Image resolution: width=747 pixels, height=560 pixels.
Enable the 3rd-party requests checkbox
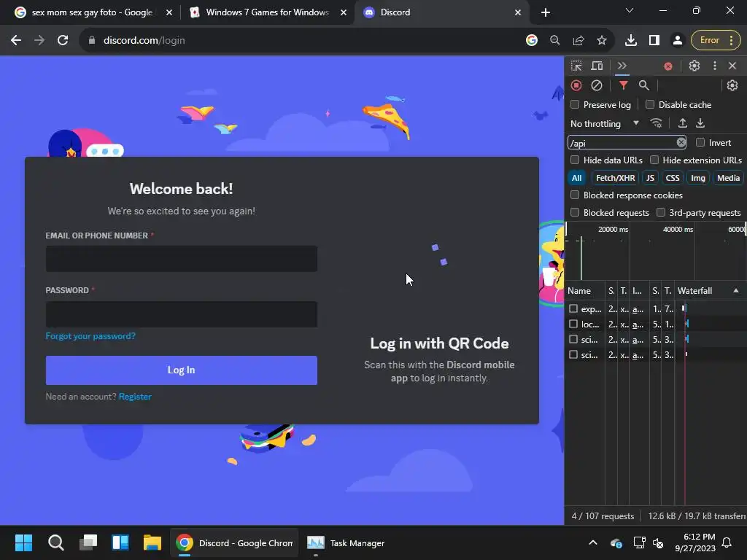click(661, 212)
